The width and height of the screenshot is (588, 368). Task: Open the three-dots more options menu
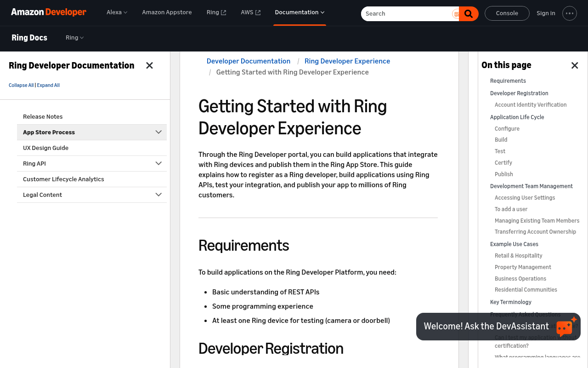click(x=570, y=13)
